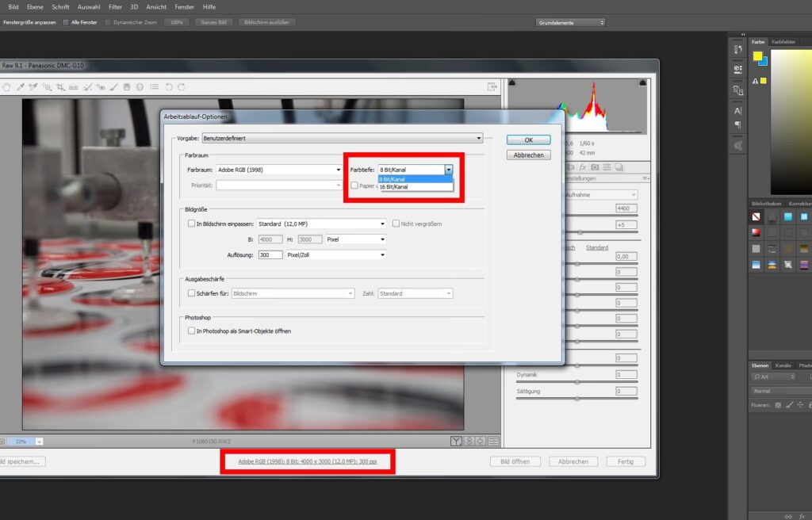Choose '16 Bit/Kanal' from Farbtiefe list

point(395,187)
